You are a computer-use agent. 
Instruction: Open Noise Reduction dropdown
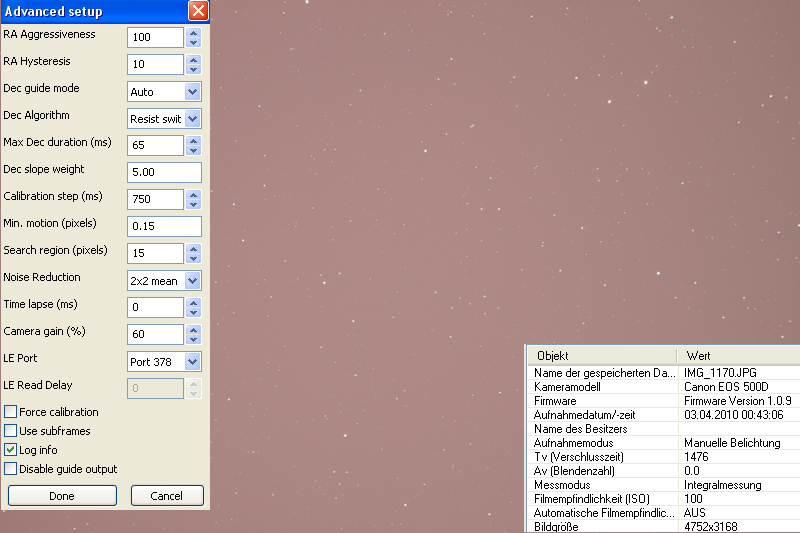(193, 281)
